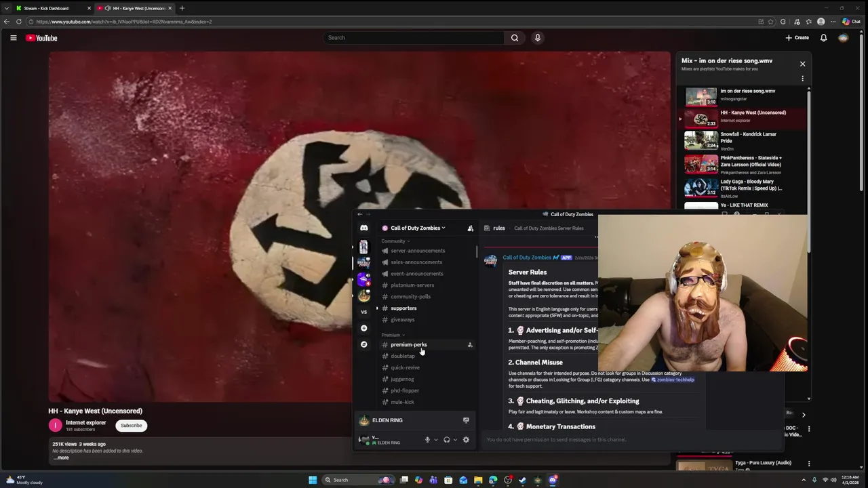Toggle Discord microphone mute
Screen dimensions: 868x488
427,440
